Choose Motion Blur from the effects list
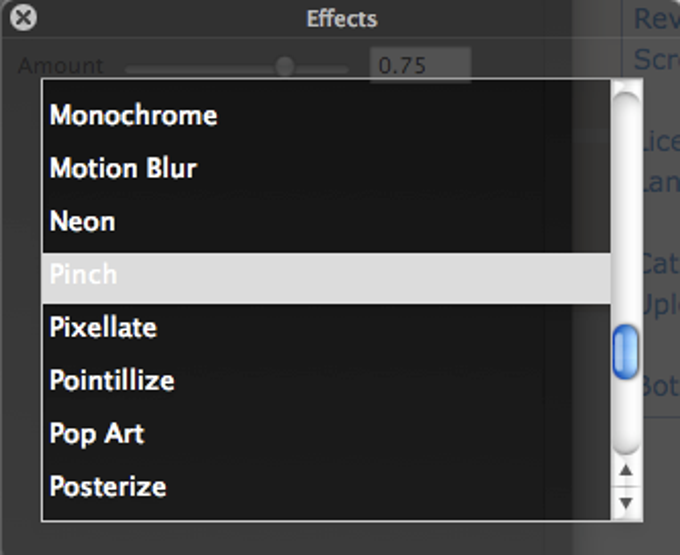This screenshot has height=555, width=680. (x=326, y=168)
